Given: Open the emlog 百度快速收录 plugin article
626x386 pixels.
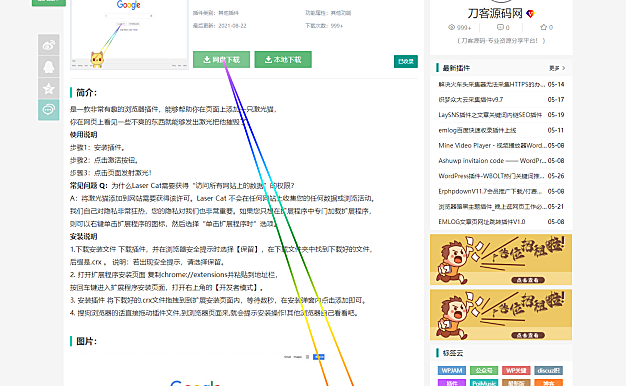Looking at the screenshot, I should click(x=477, y=130).
